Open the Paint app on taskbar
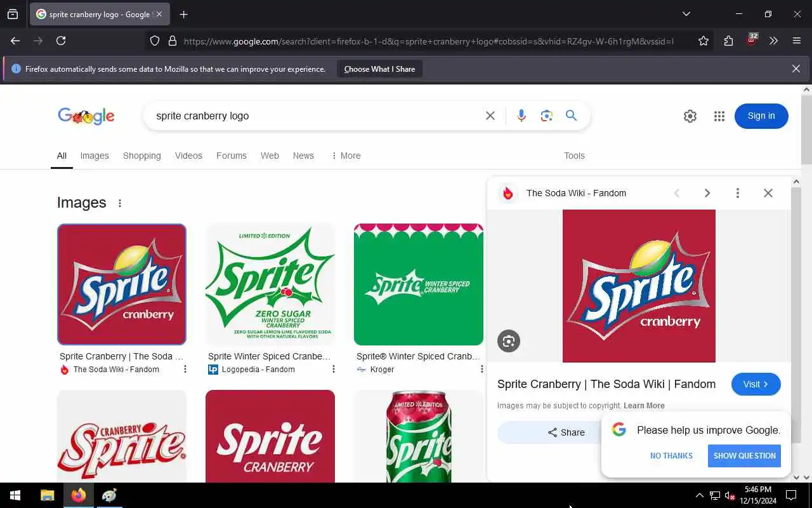 pos(109,495)
